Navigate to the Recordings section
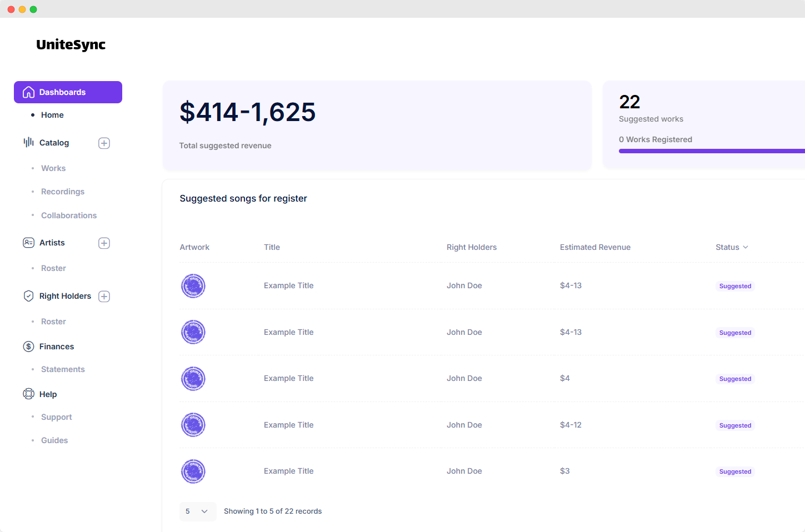Viewport: 805px width, 532px height. 62,191
